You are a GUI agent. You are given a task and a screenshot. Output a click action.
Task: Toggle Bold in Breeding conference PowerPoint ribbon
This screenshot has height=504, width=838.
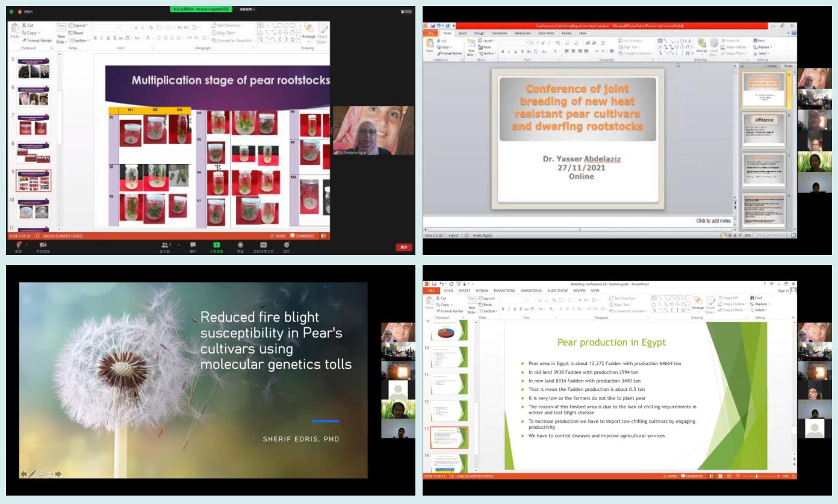pyautogui.click(x=503, y=309)
